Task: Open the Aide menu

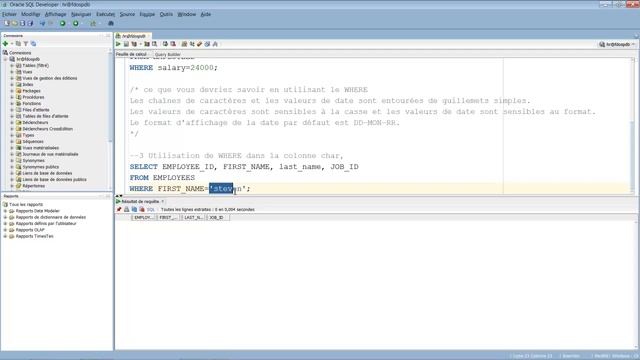Action: coord(206,14)
